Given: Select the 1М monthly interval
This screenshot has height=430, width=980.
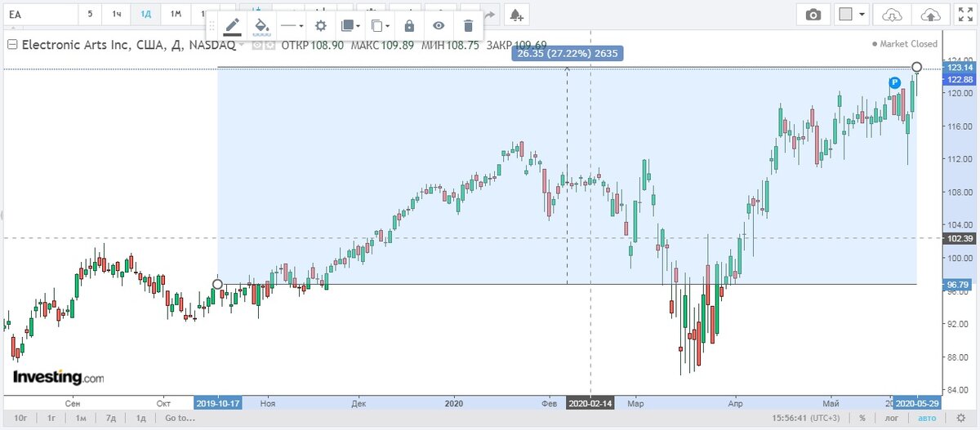Looking at the screenshot, I should pos(176,15).
